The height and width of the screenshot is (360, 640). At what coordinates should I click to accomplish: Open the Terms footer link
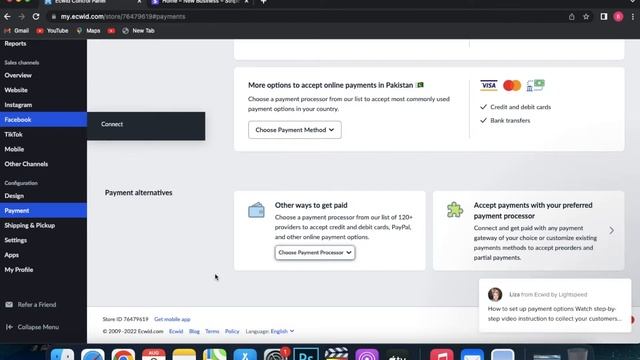(212, 331)
